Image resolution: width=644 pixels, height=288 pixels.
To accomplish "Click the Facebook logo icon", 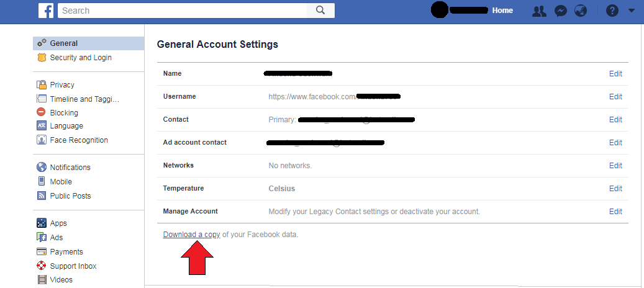I will click(x=46, y=11).
